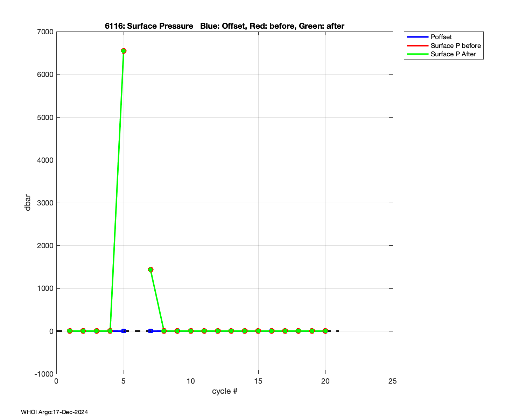Select the "Poffset" legend label
This screenshot has height=420, width=525.
click(441, 37)
